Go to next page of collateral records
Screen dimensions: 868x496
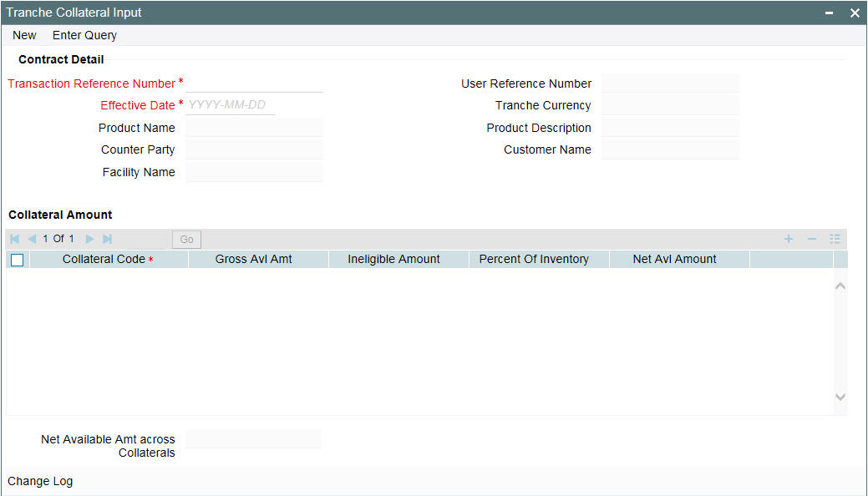click(89, 239)
